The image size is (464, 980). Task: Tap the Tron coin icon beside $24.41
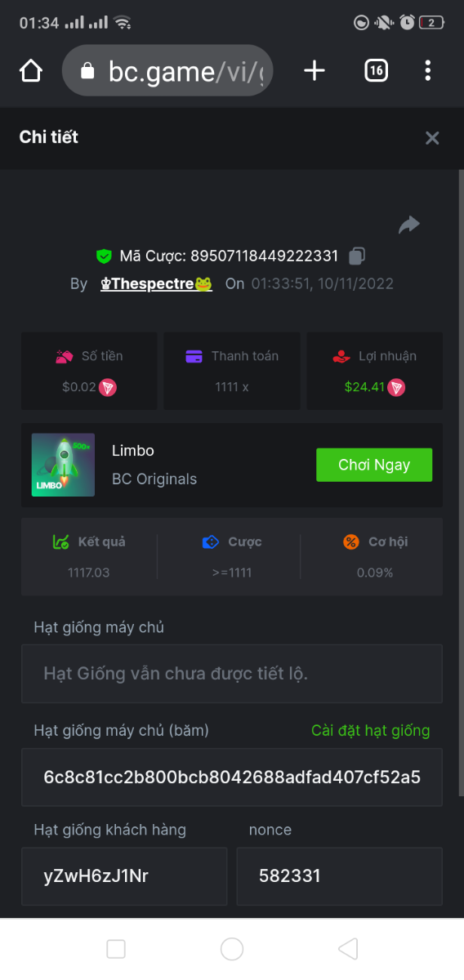click(396, 387)
